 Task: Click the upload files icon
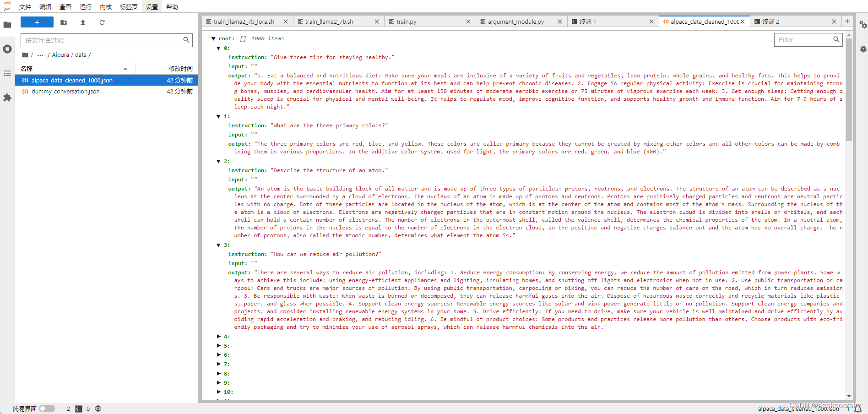point(83,22)
